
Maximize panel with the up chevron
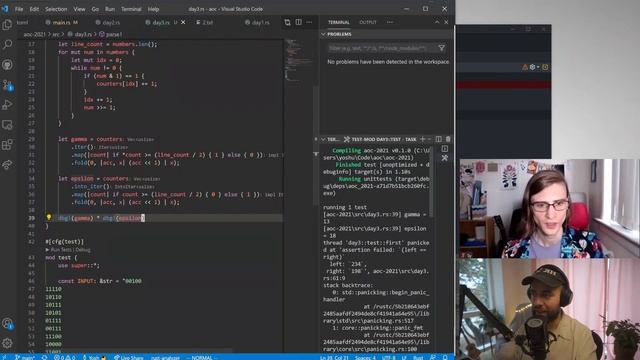(x=437, y=22)
